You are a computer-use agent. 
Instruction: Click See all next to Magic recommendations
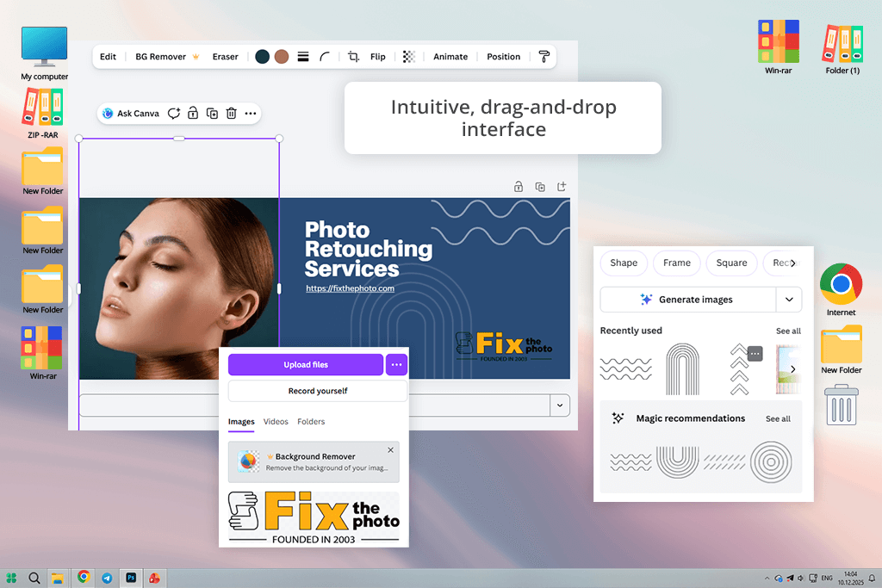778,418
